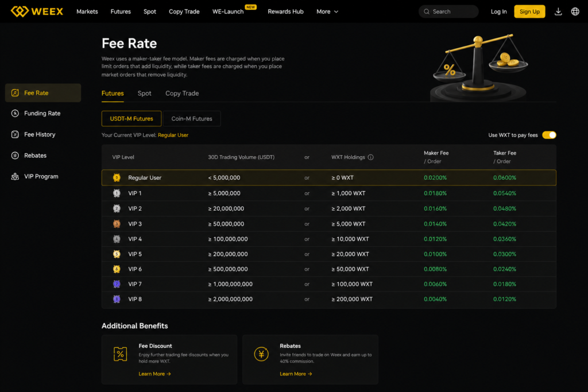The width and height of the screenshot is (588, 392).
Task: Click the VIP 2 badge icon
Action: (x=117, y=208)
